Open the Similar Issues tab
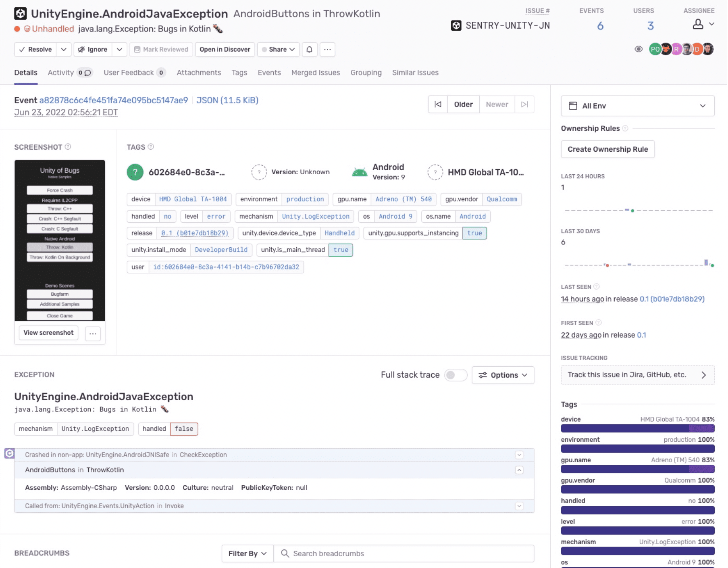Screen dimensions: 728x568 [x=415, y=73]
